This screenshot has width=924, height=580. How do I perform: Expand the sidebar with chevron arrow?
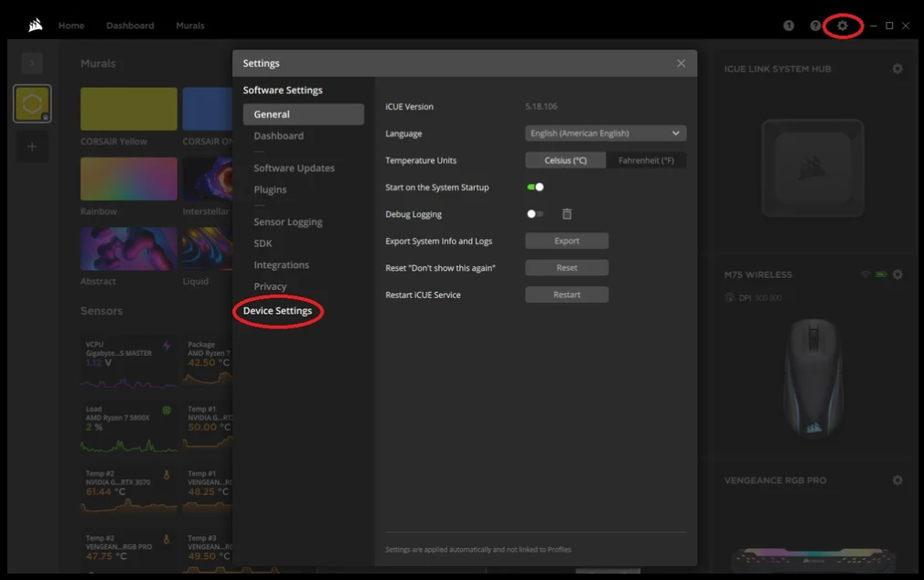point(32,63)
